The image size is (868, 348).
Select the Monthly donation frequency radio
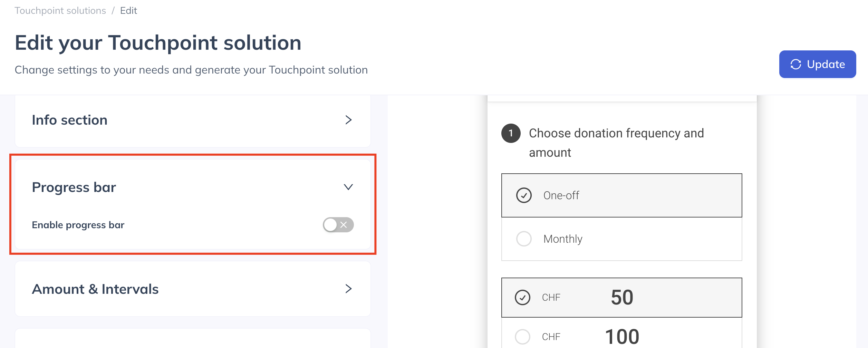click(x=524, y=239)
